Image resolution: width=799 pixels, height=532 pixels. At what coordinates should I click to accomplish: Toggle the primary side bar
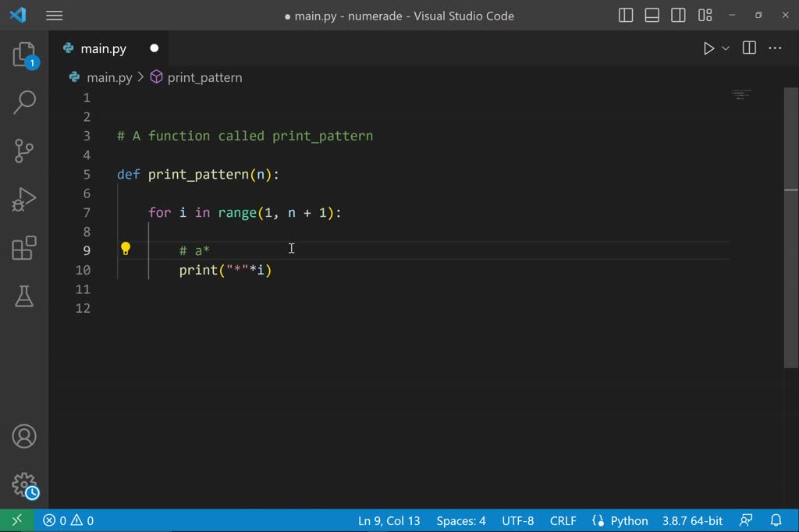(x=626, y=16)
